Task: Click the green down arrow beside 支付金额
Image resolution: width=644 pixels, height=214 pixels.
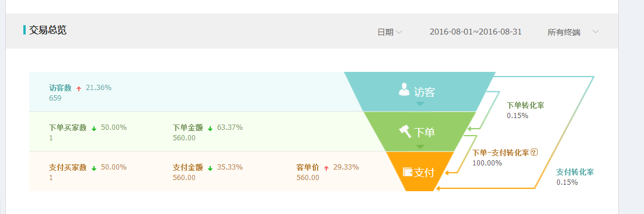Action: 210,168
